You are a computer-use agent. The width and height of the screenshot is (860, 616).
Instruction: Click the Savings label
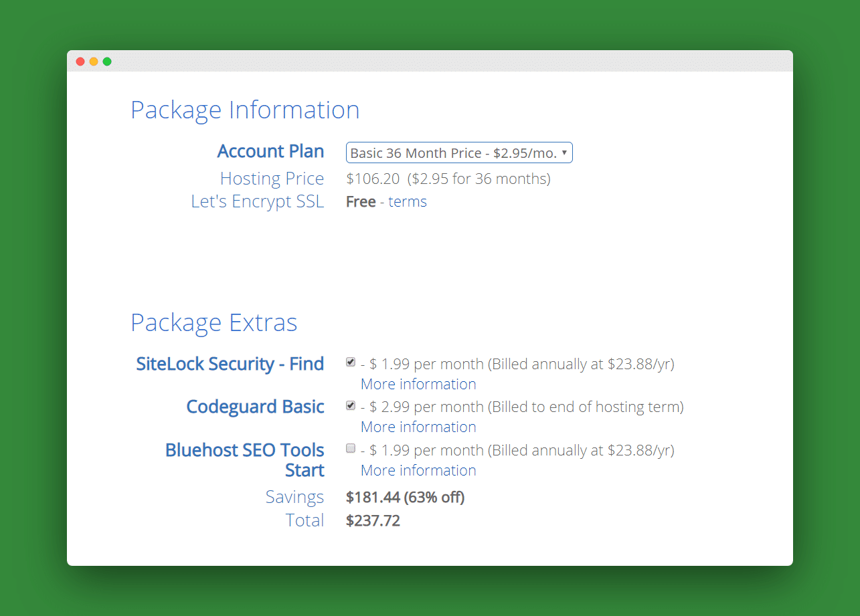click(x=295, y=497)
